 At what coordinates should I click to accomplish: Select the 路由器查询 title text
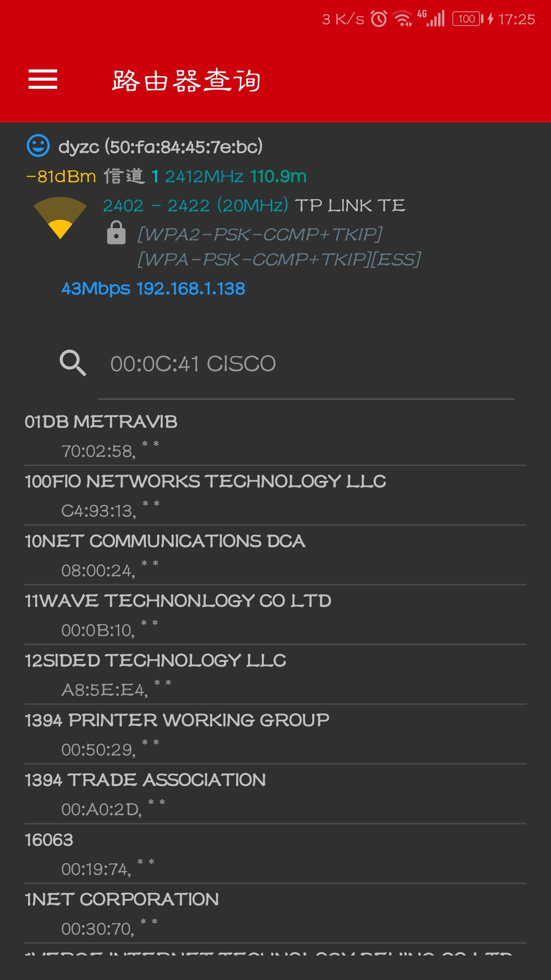[185, 80]
